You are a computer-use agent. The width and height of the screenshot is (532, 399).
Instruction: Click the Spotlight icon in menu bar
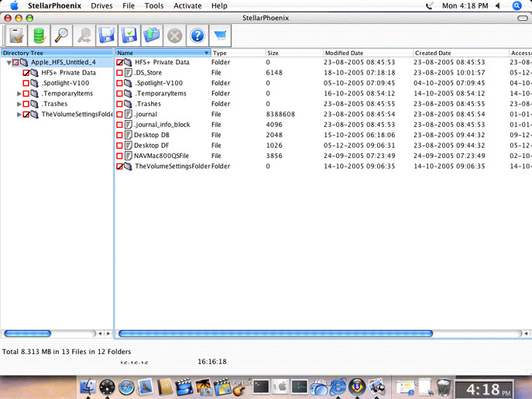pyautogui.click(x=517, y=5)
